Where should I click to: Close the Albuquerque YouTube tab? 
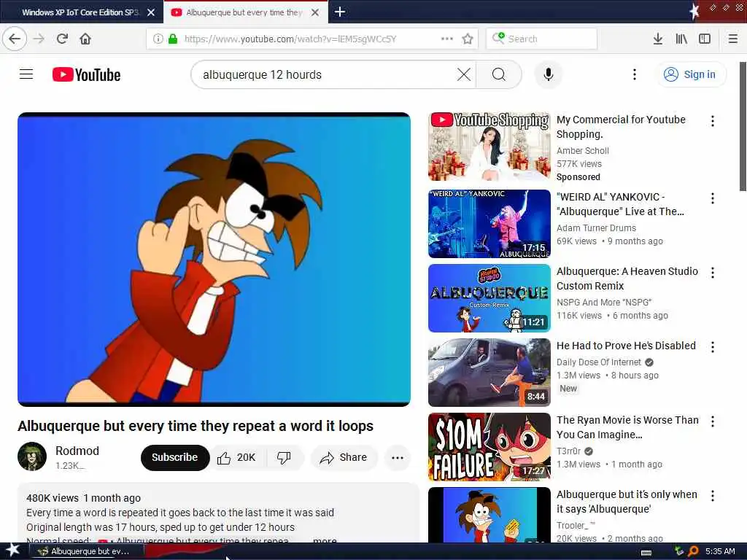(315, 12)
